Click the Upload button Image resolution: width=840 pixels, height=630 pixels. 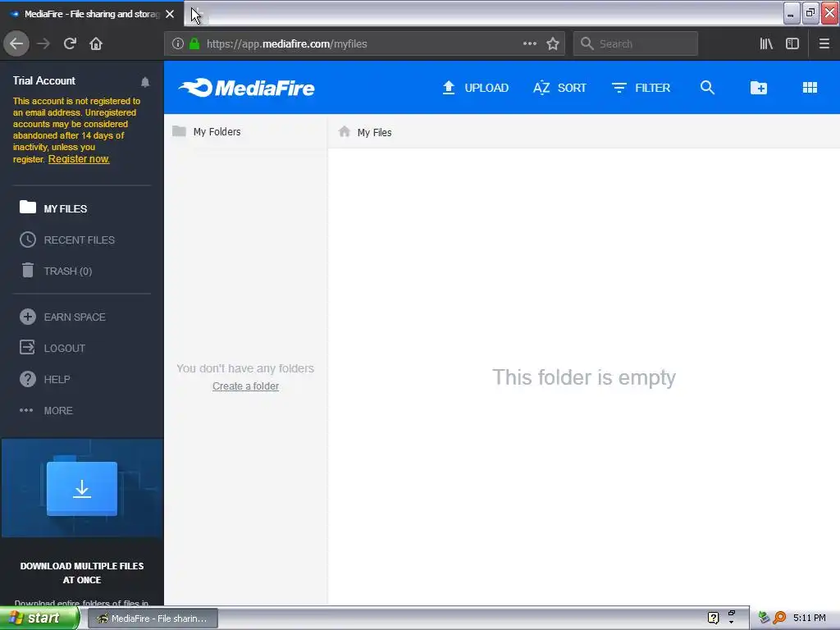[475, 88]
